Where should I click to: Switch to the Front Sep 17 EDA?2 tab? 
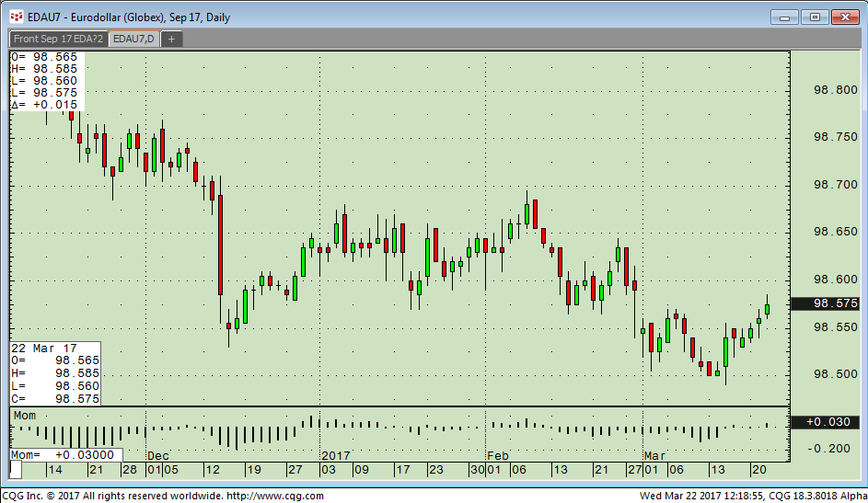coord(58,39)
